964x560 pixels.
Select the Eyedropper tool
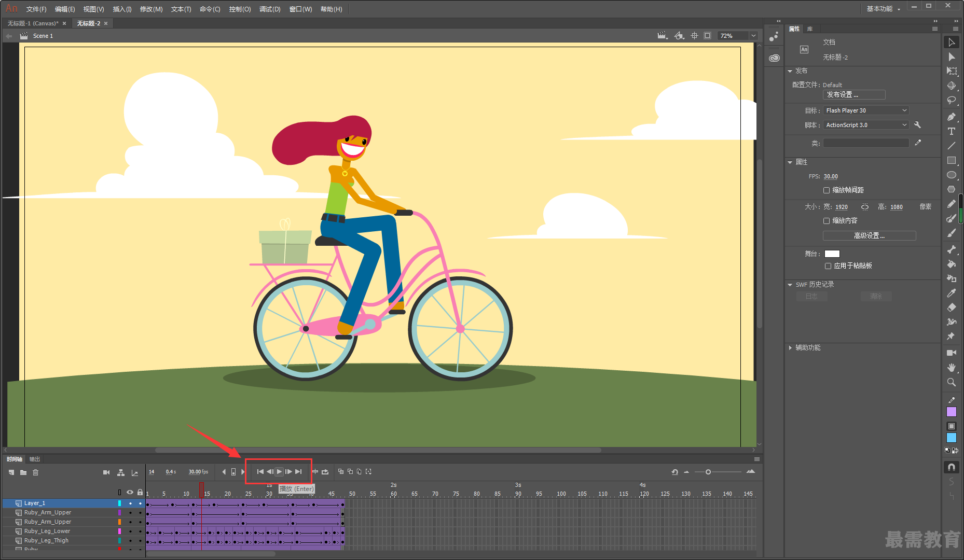point(952,293)
